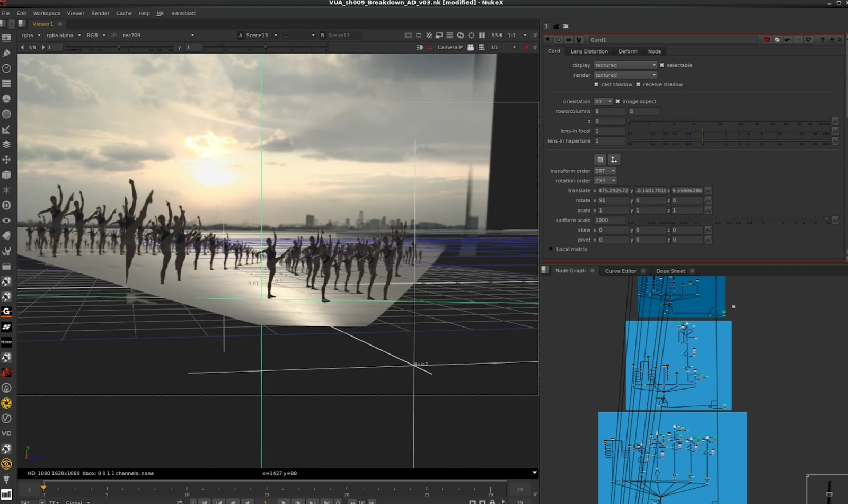The image size is (848, 504).
Task: Switch to the Lens Distortion tab
Action: (589, 51)
